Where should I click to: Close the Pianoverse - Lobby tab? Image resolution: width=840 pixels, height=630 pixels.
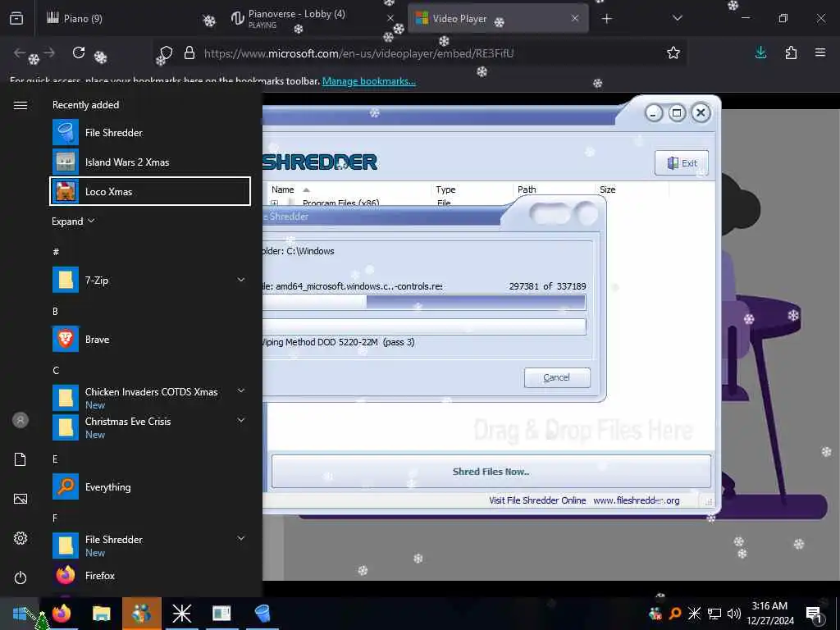[x=390, y=18]
